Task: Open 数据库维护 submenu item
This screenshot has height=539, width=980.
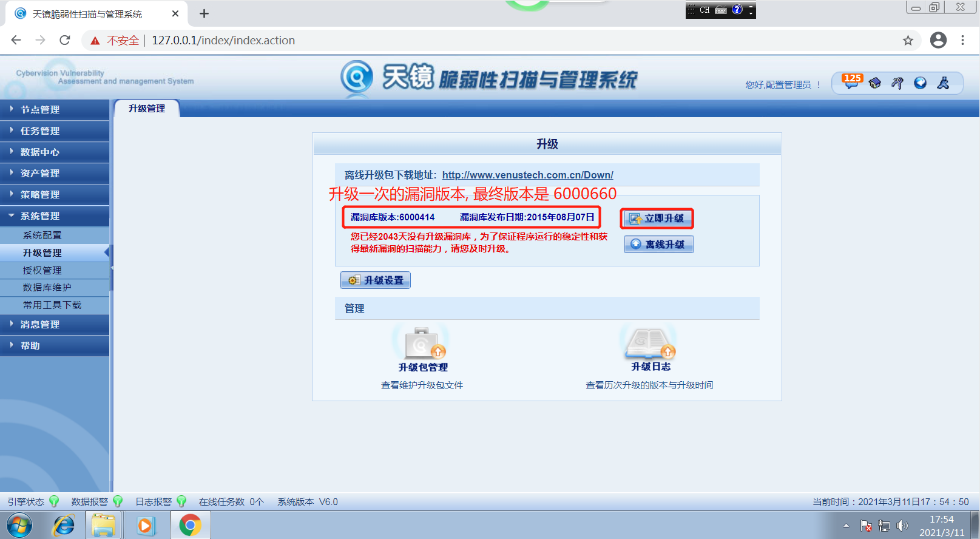Action: pos(55,287)
